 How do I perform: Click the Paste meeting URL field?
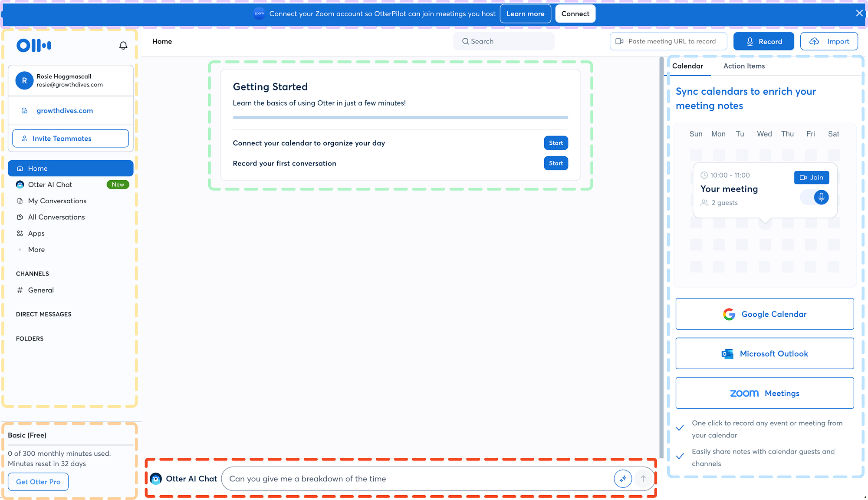[668, 41]
